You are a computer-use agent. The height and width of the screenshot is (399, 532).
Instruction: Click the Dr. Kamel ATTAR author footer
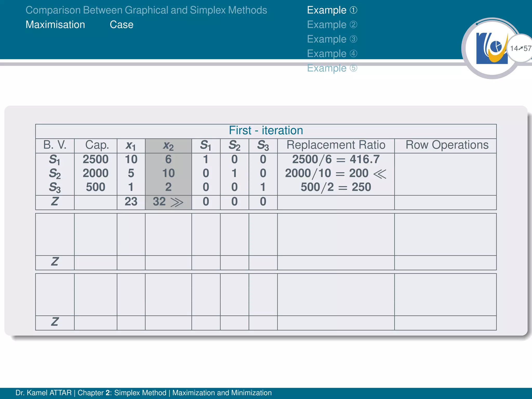tap(43, 393)
